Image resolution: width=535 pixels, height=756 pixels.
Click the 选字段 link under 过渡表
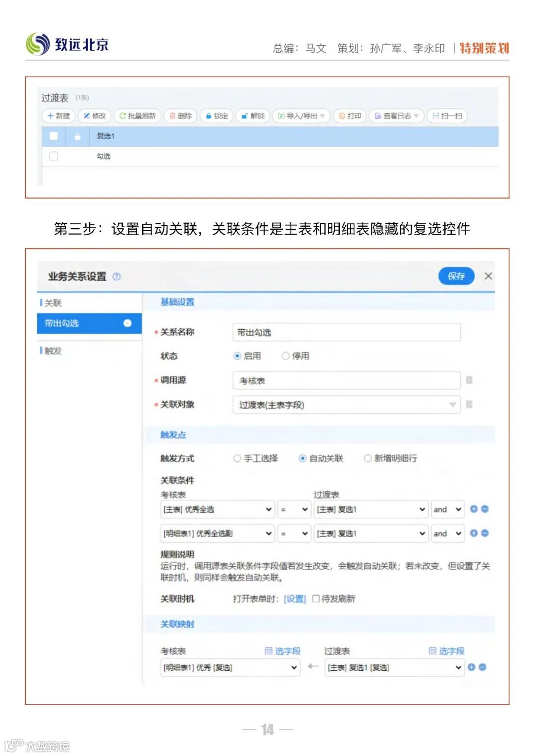click(447, 651)
